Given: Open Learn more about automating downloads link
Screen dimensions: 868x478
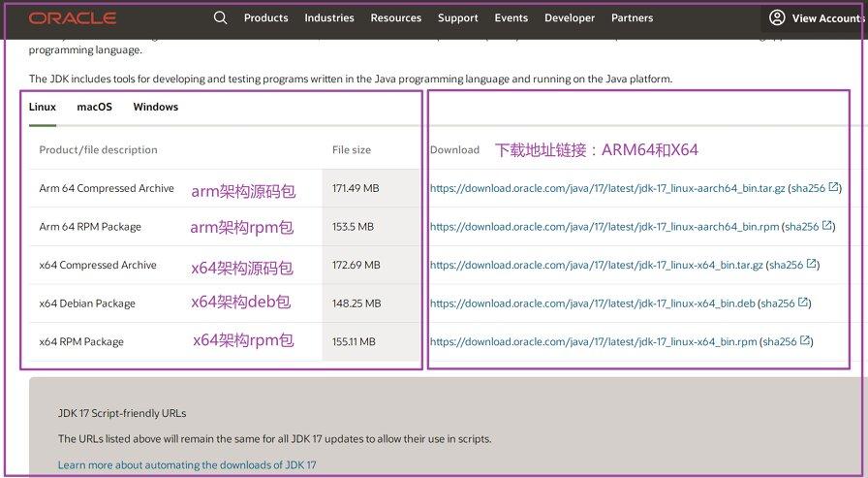Looking at the screenshot, I should (x=187, y=464).
